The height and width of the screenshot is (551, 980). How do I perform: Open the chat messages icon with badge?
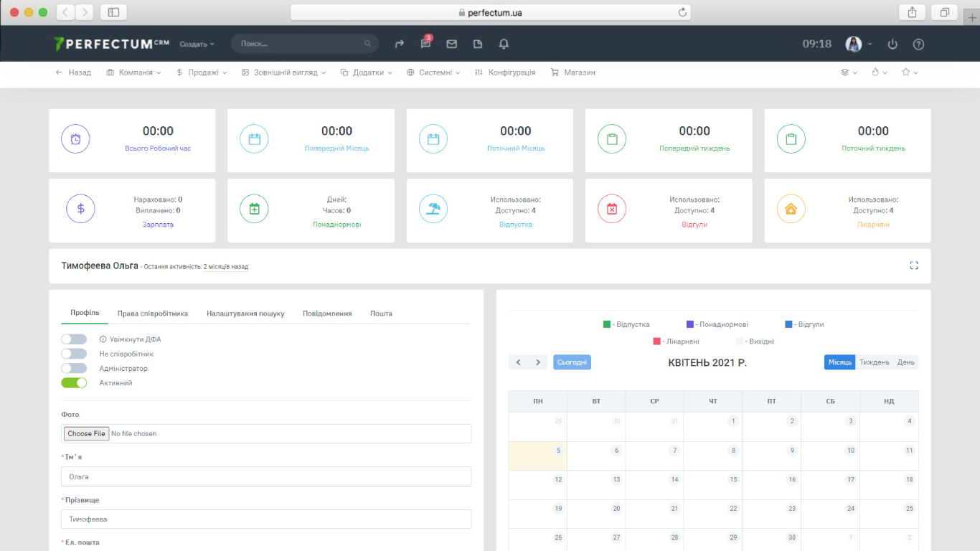pos(425,44)
